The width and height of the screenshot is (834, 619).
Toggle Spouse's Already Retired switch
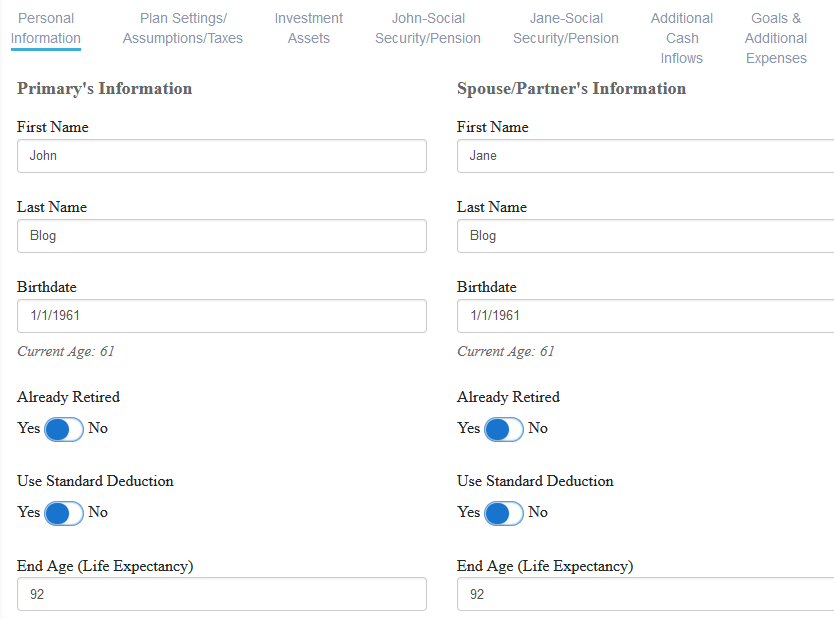pos(503,429)
